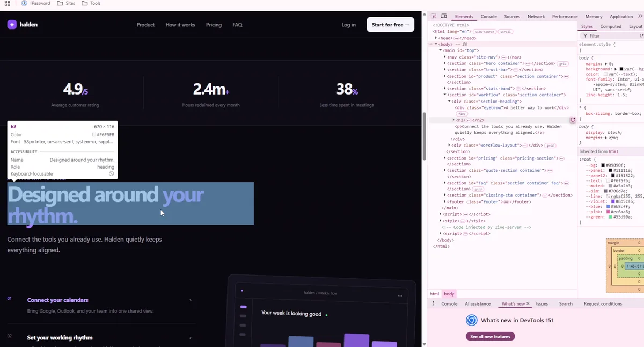644x347 pixels.
Task: Click the scroll badge on the html element
Action: (506, 32)
